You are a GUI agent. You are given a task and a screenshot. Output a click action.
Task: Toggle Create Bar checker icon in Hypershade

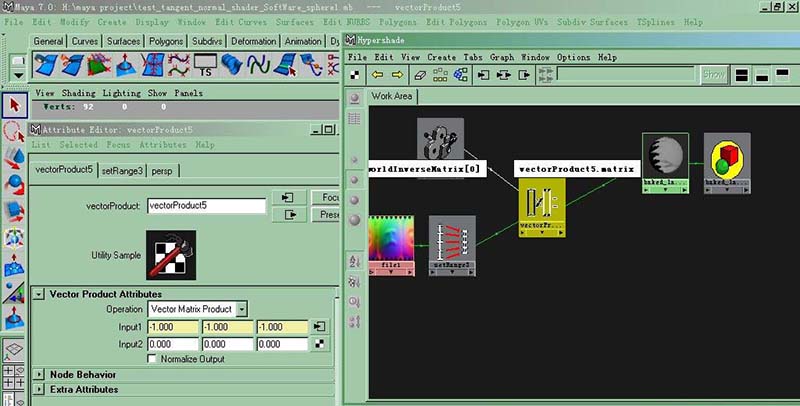[355, 75]
